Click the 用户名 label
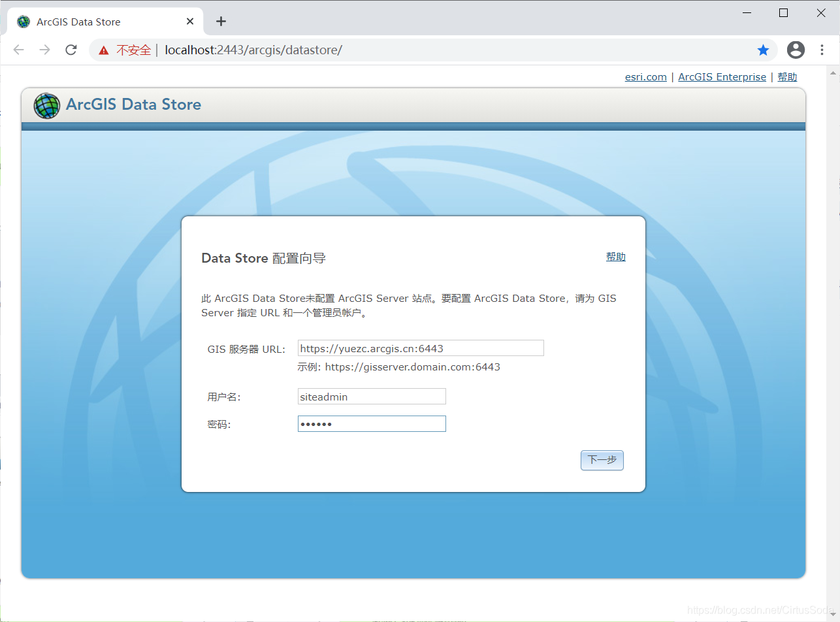 click(x=223, y=397)
